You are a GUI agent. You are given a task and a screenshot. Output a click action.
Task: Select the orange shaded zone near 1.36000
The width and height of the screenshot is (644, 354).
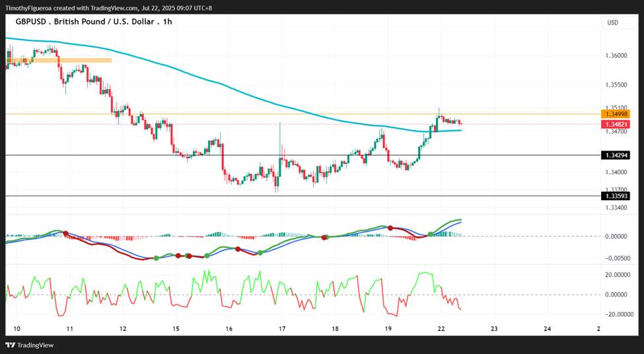(x=59, y=60)
